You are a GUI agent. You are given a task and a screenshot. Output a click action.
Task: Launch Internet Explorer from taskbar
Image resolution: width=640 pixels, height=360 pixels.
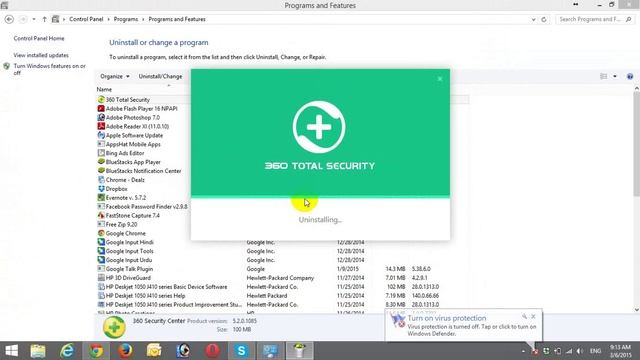(x=67, y=351)
